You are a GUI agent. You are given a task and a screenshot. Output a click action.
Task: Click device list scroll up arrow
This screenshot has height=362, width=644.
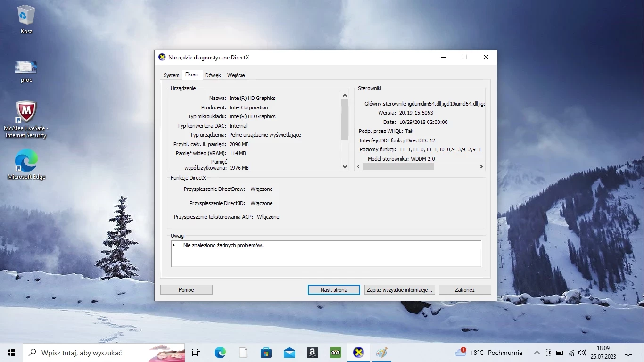tap(345, 95)
